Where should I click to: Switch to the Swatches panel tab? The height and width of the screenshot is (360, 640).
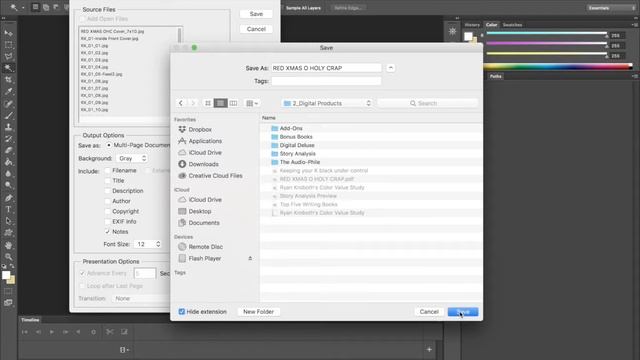(x=512, y=25)
